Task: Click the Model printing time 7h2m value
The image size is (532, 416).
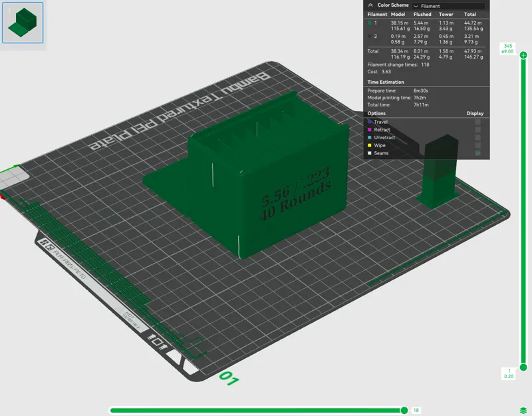Action: (x=420, y=98)
